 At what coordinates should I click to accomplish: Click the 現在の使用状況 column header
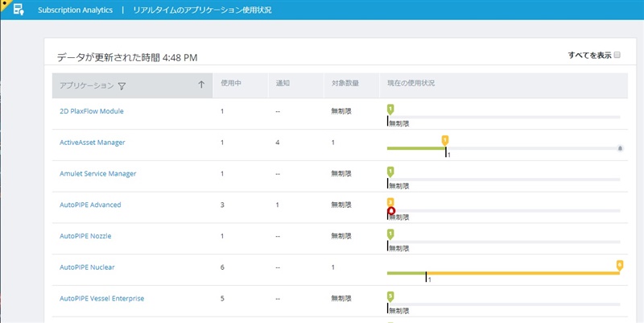pyautogui.click(x=411, y=85)
